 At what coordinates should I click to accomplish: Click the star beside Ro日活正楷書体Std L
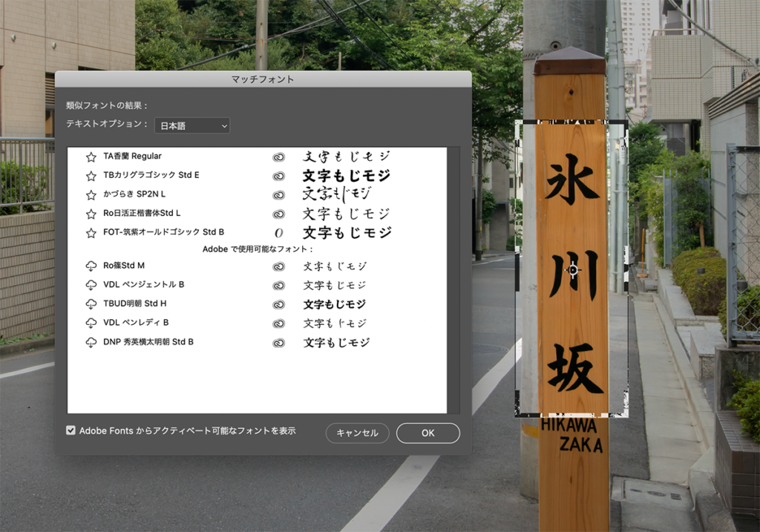pyautogui.click(x=91, y=214)
